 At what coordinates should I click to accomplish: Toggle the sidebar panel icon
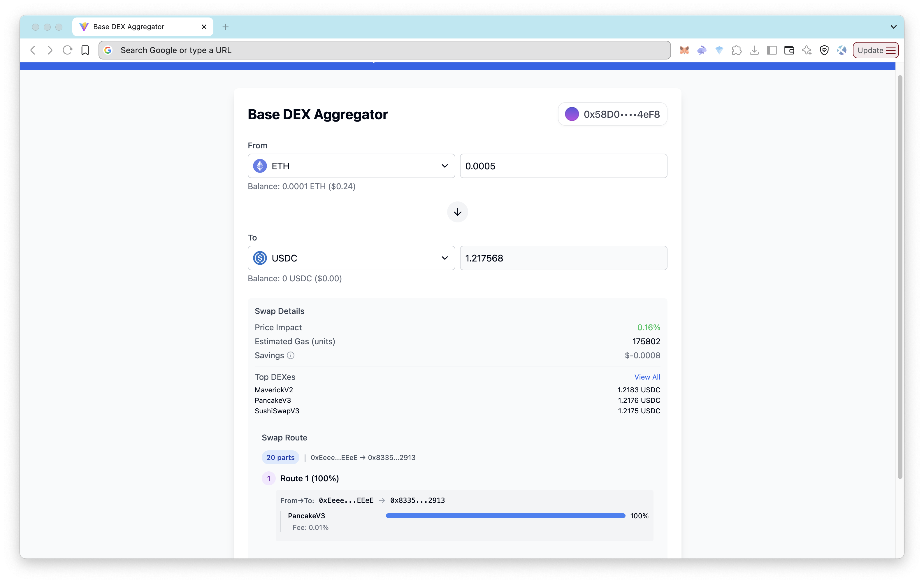772,50
